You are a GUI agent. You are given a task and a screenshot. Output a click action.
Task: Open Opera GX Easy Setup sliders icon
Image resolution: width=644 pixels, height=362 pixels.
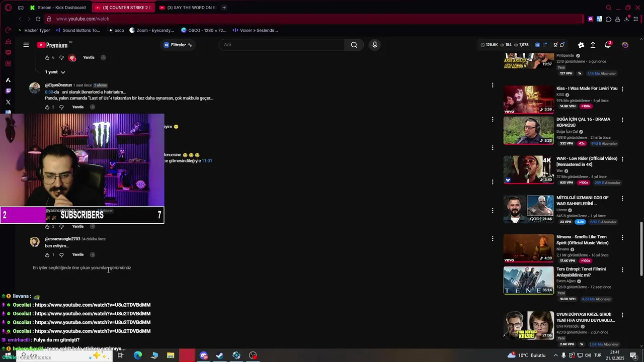636,19
